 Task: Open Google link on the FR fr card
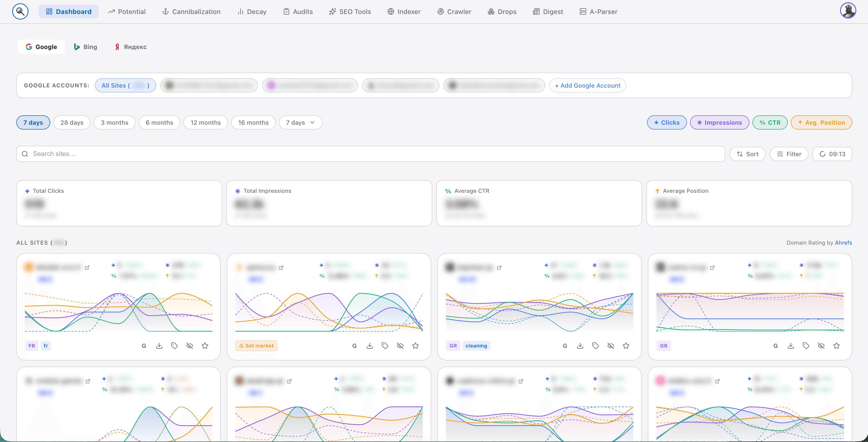tap(144, 345)
